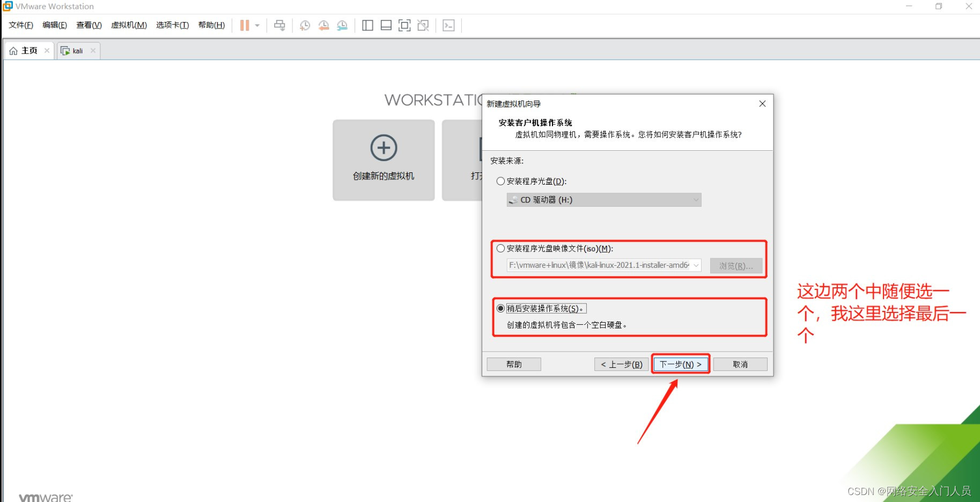Open the 编辑(E) menu
Screen dimensions: 980x502
55,25
